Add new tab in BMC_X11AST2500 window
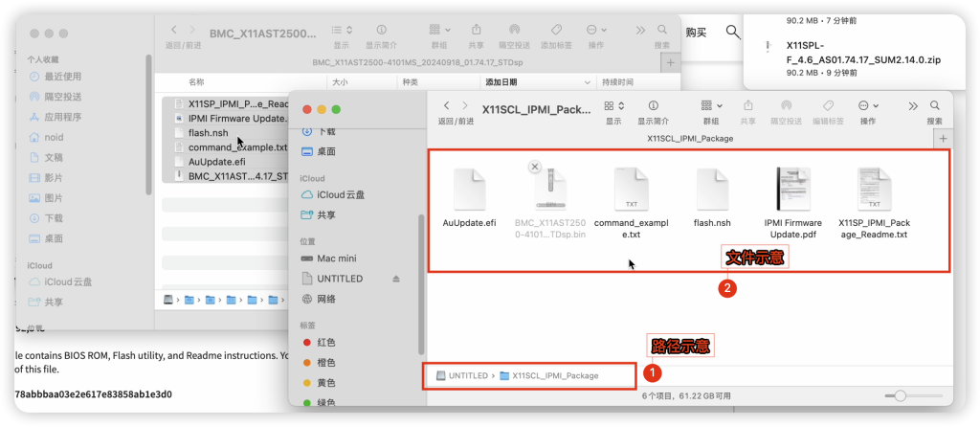 [670, 62]
